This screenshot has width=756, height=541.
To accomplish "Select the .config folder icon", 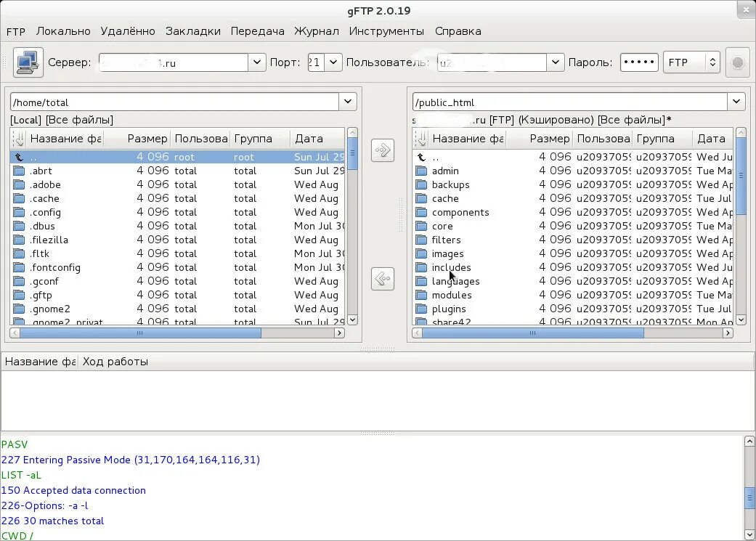I will [20, 212].
